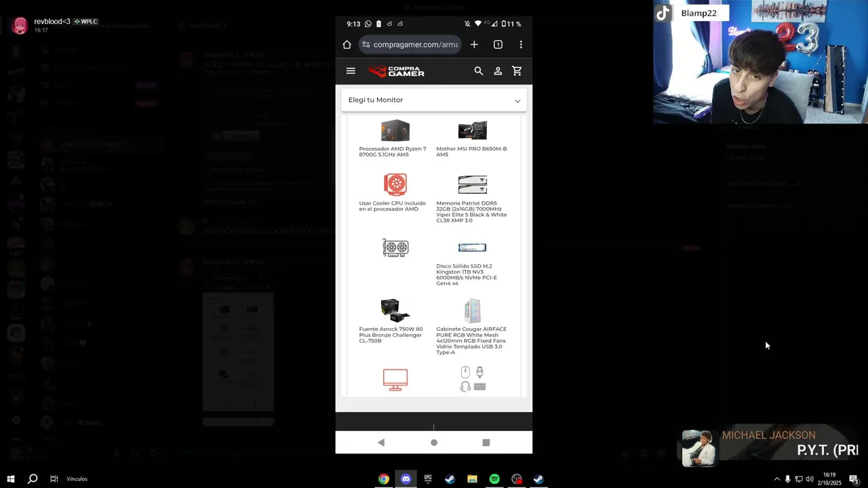Click Disco Sólido SSD M.2 Kingston label
Image resolution: width=868 pixels, height=488 pixels.
click(467, 274)
